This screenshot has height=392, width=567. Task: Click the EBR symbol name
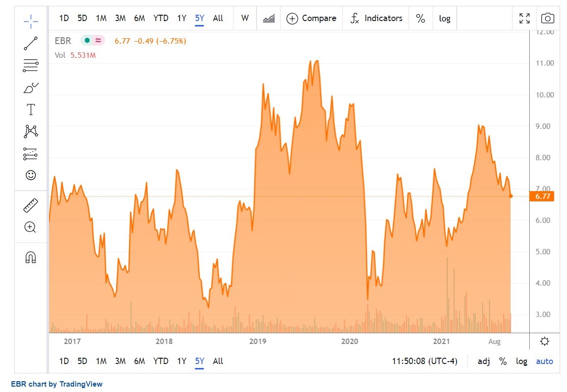63,41
